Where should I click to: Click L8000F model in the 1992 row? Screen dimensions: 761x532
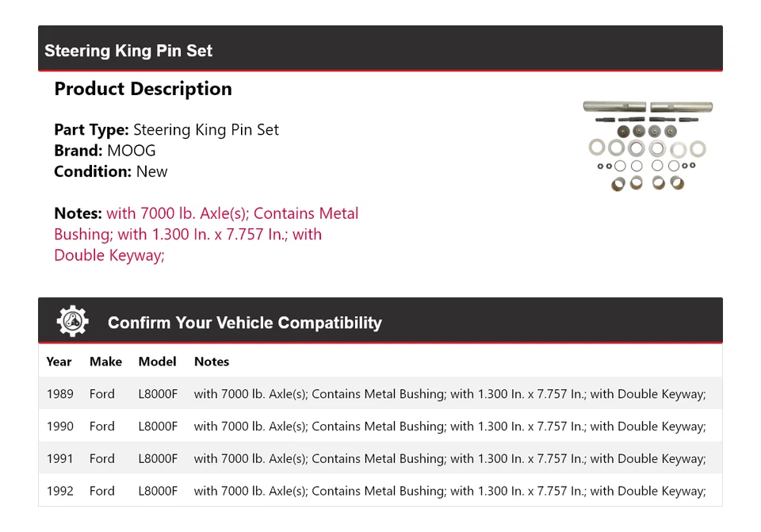coord(158,492)
